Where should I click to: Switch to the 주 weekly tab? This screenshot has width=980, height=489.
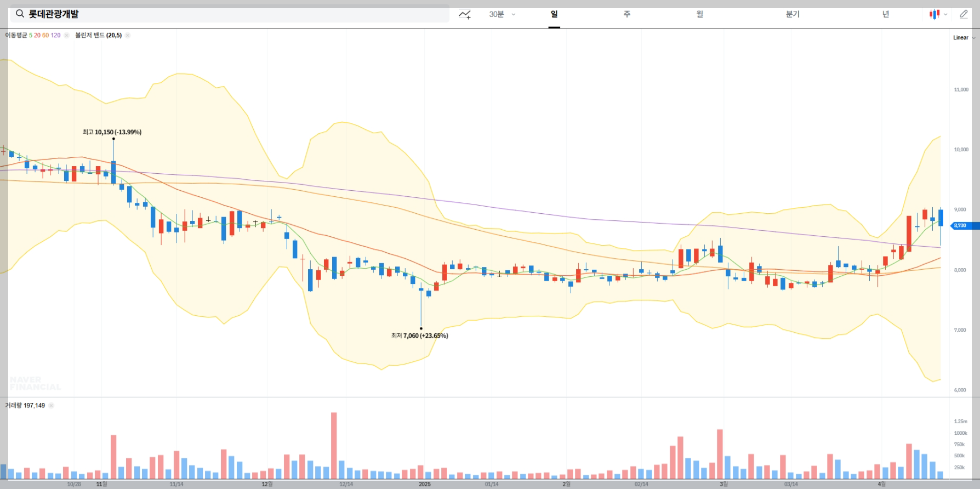point(627,14)
